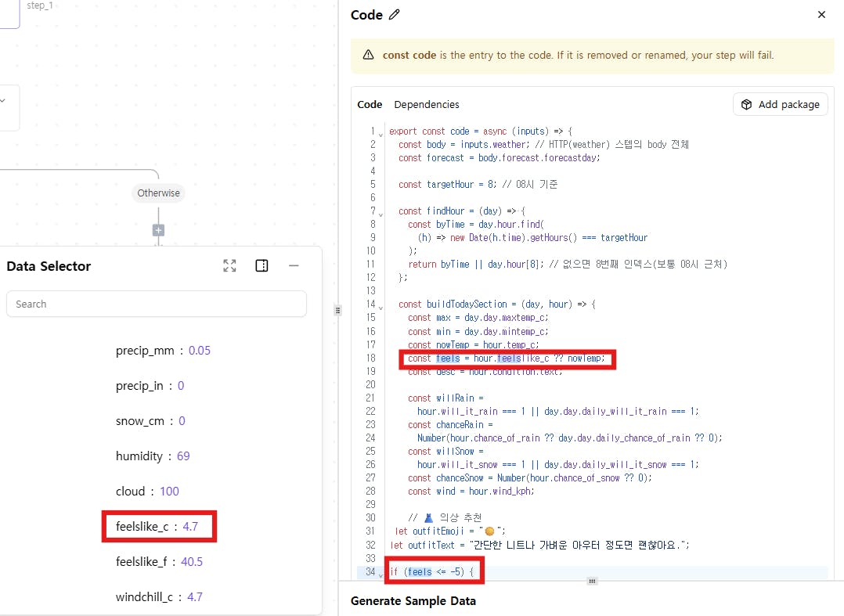This screenshot has height=616, width=844.
Task: Collapse the buildTodaySection fold arrow at line 14
Action: click(x=381, y=308)
